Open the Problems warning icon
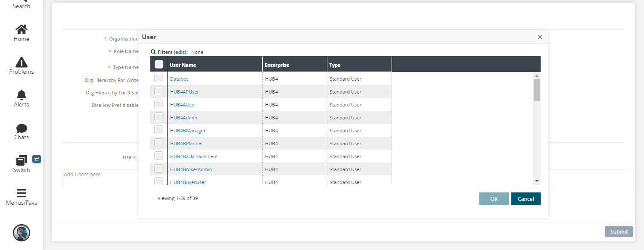644x250 pixels. coord(21,62)
